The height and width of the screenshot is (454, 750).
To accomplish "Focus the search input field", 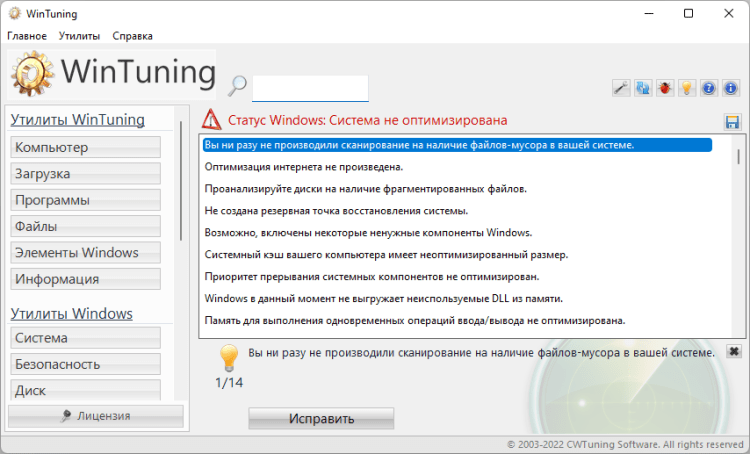I will tap(310, 88).
